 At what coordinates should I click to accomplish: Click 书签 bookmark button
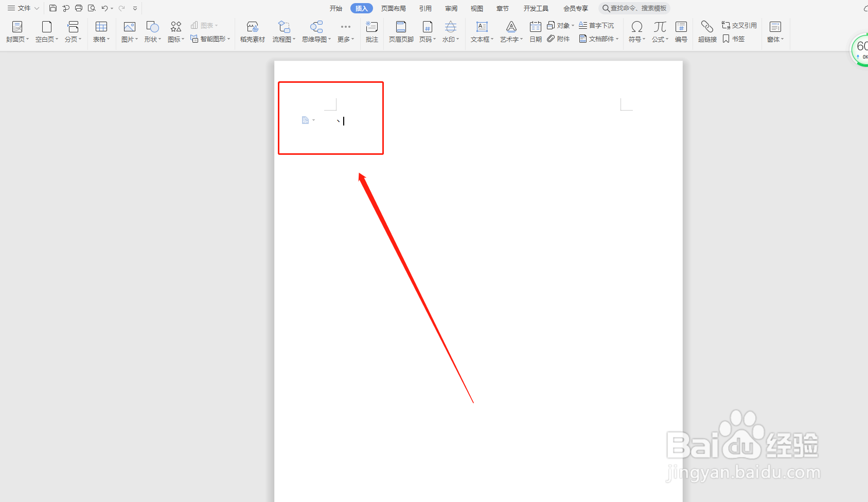click(x=734, y=39)
